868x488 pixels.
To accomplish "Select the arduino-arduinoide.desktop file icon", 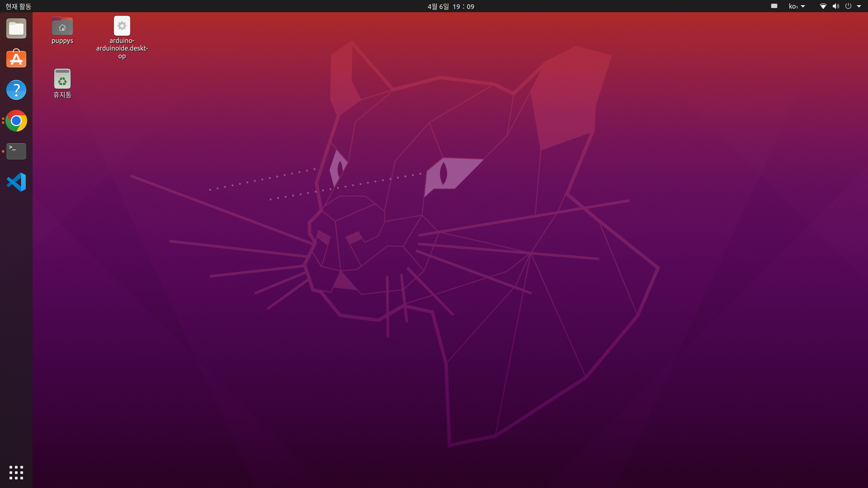I will tap(122, 26).
